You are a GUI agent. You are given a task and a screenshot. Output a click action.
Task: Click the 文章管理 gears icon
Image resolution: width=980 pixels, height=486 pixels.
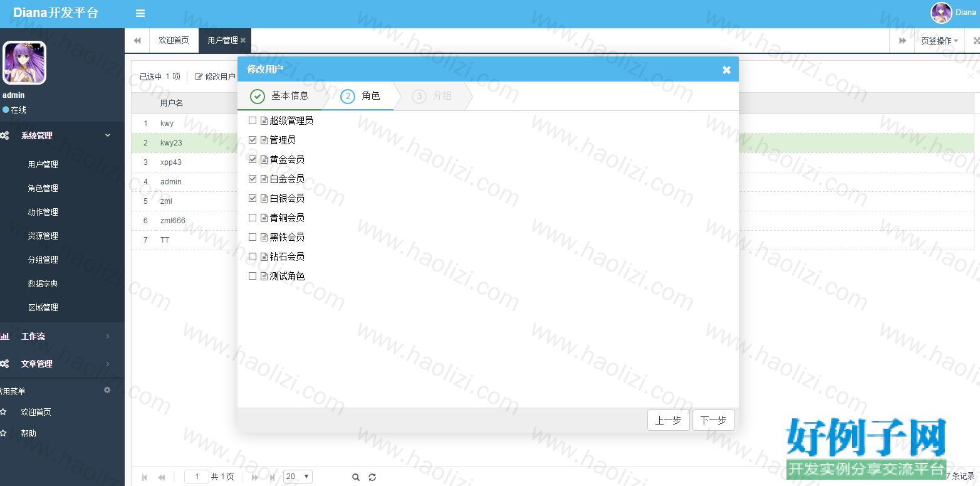(x=4, y=364)
